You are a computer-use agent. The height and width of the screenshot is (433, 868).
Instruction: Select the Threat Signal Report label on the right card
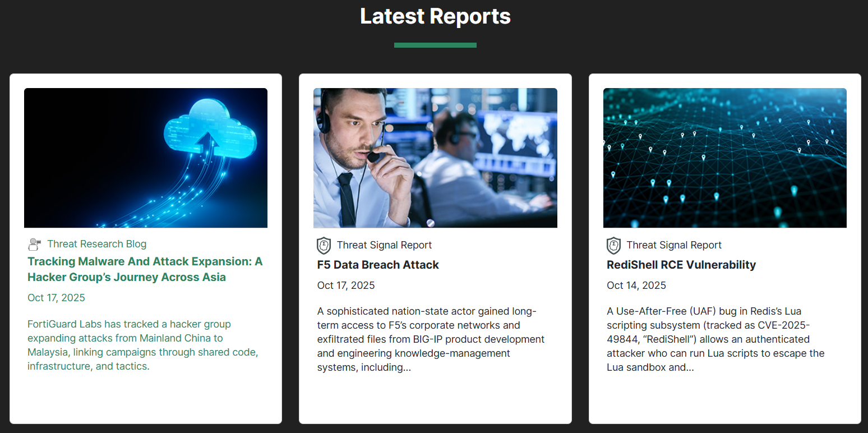tap(674, 245)
